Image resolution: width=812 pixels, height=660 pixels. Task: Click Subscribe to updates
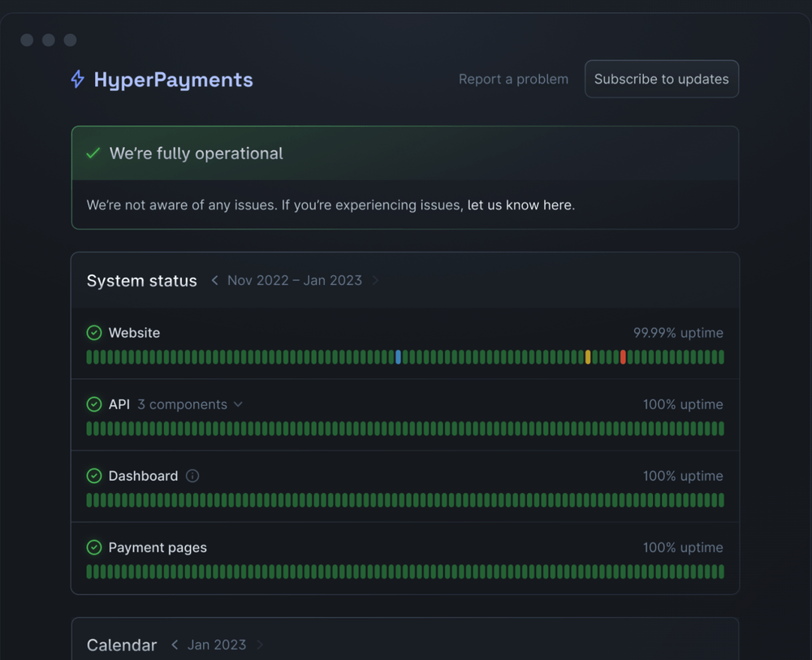point(661,79)
